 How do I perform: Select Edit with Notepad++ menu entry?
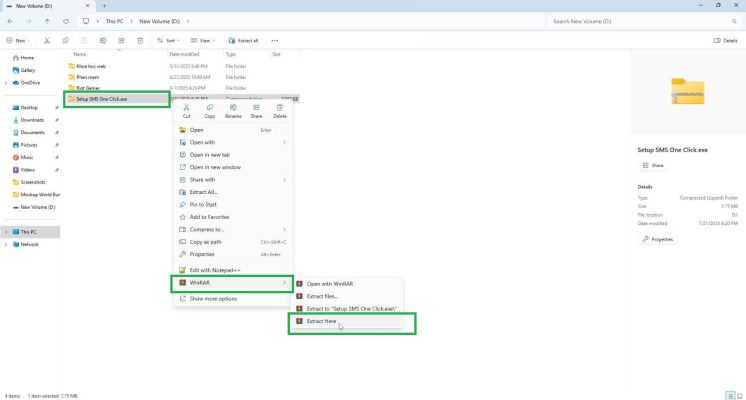pyautogui.click(x=217, y=270)
